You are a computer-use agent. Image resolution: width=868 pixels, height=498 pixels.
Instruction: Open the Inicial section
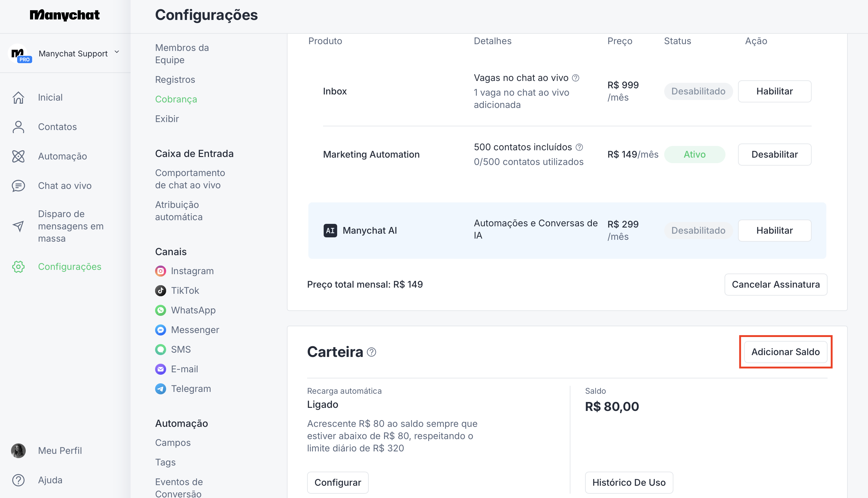(50, 98)
